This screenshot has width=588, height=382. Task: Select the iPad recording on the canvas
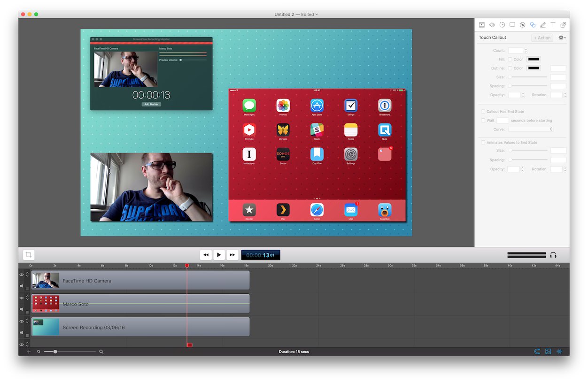coord(317,155)
